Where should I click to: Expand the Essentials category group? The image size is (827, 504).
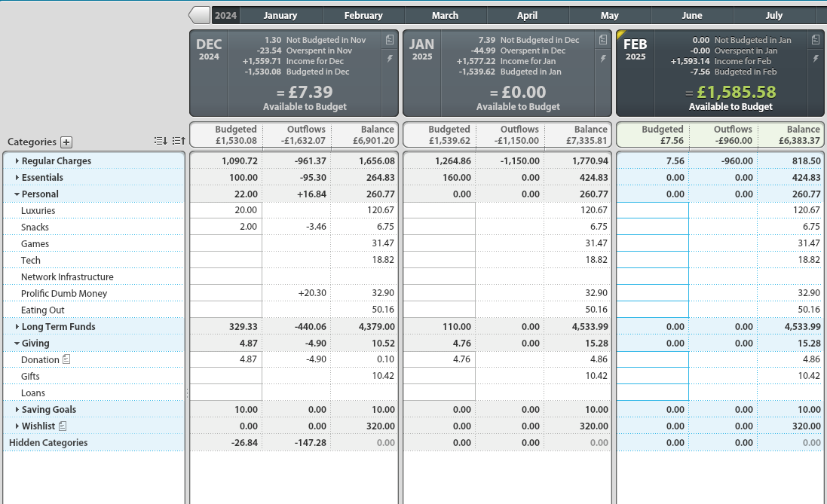tap(17, 177)
